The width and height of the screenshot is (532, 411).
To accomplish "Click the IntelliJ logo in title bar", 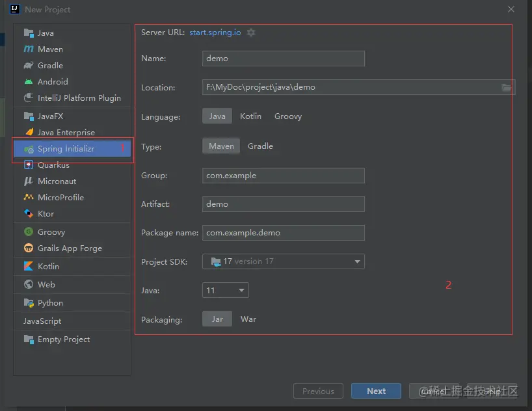I will [14, 9].
